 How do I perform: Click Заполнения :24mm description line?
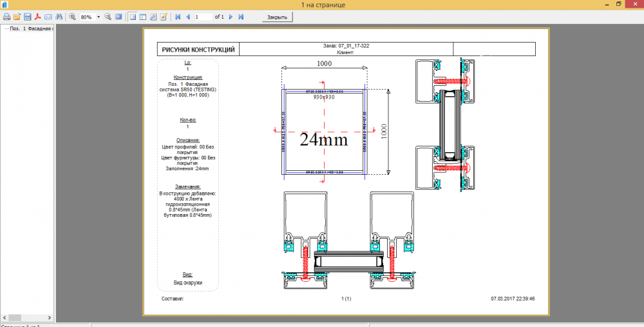[x=187, y=168]
